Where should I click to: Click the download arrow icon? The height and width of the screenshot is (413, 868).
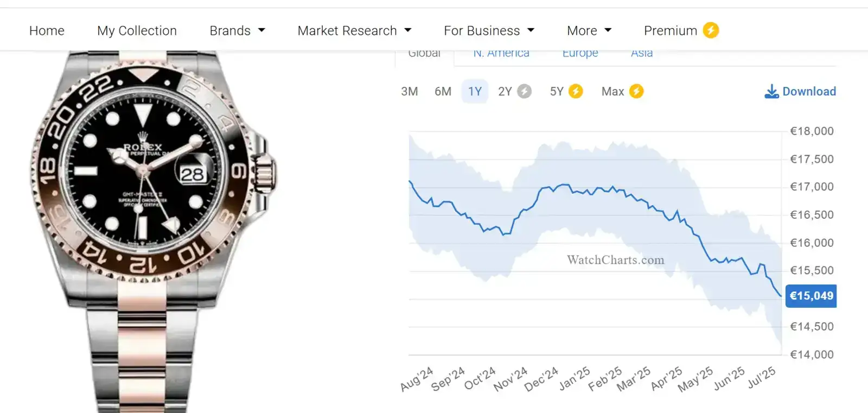tap(771, 91)
